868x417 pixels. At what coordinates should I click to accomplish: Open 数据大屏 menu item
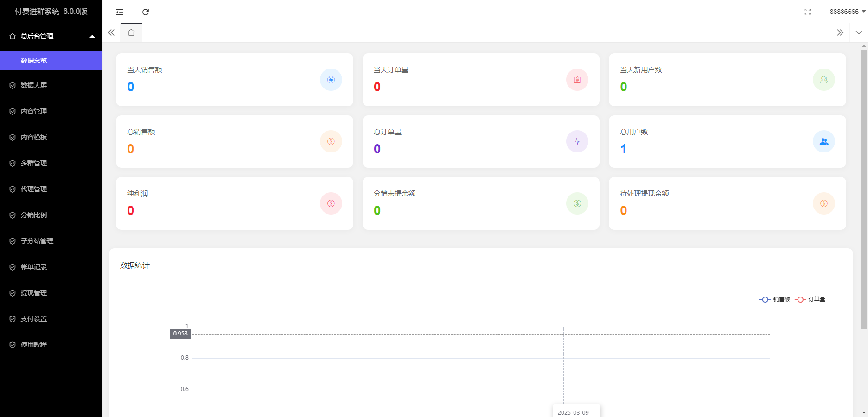pos(51,85)
